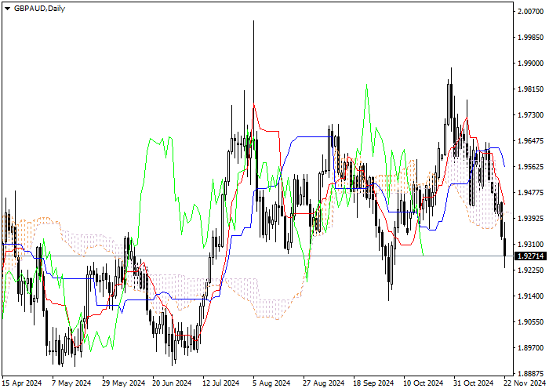Viewport: 549px width, 392px height.
Task: Click the 1.93925 price axis label
Action: 530,219
